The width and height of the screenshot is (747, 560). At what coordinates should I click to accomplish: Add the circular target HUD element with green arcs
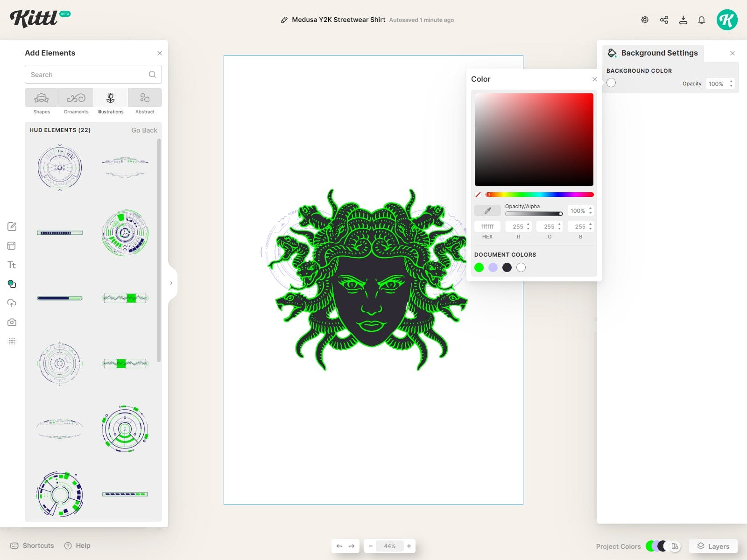click(125, 429)
